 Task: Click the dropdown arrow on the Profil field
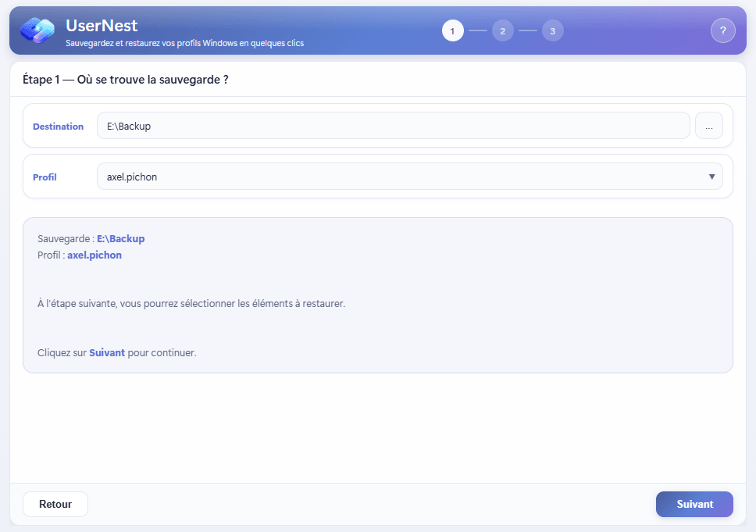[711, 176]
